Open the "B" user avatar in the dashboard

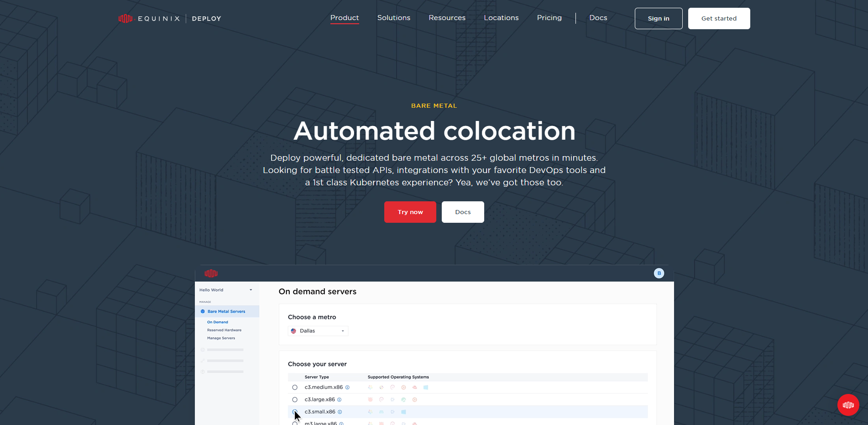pos(659,273)
